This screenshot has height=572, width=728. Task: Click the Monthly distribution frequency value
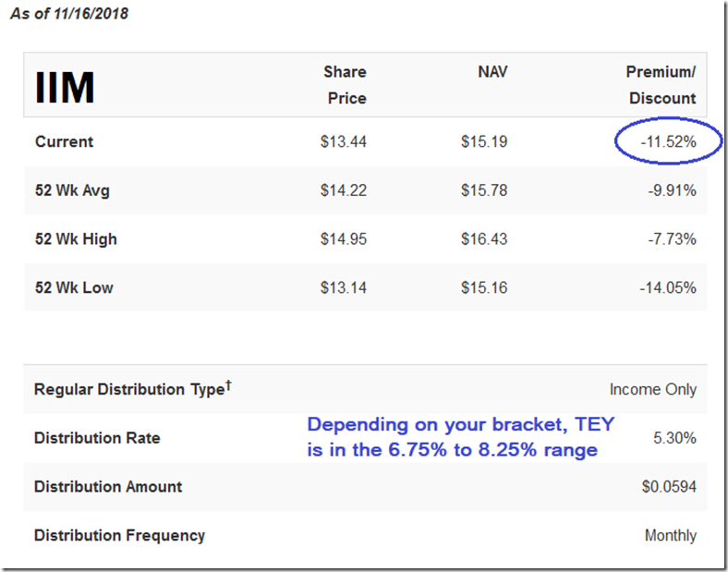[670, 535]
